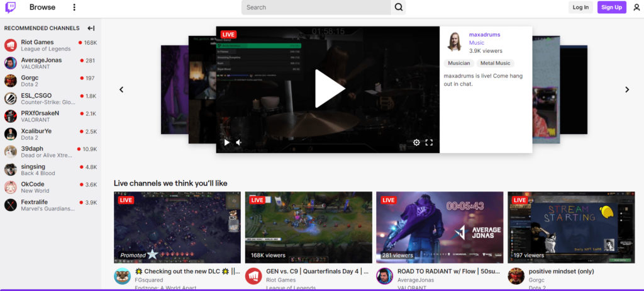The image size is (644, 291).
Task: Open singsing avatar in sidebar
Action: tap(11, 169)
